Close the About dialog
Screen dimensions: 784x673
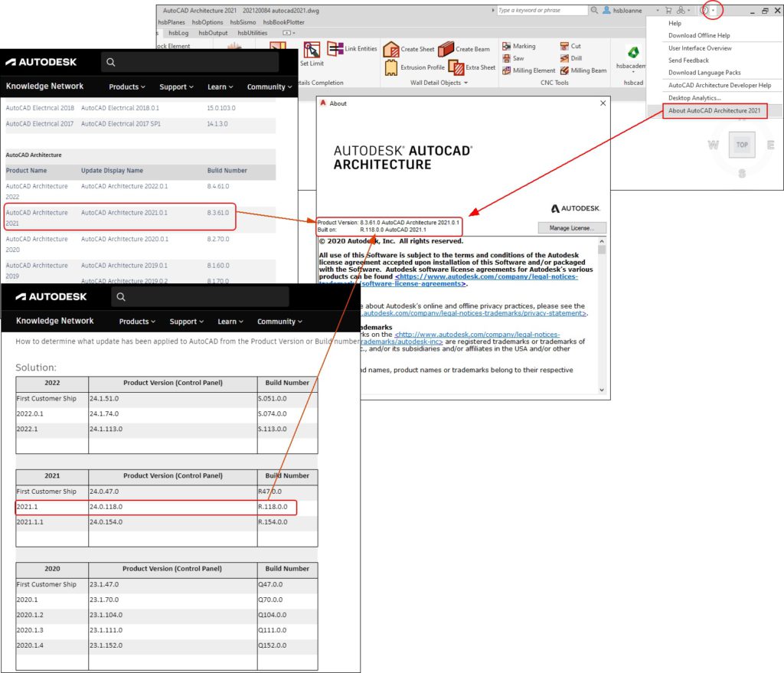click(603, 103)
